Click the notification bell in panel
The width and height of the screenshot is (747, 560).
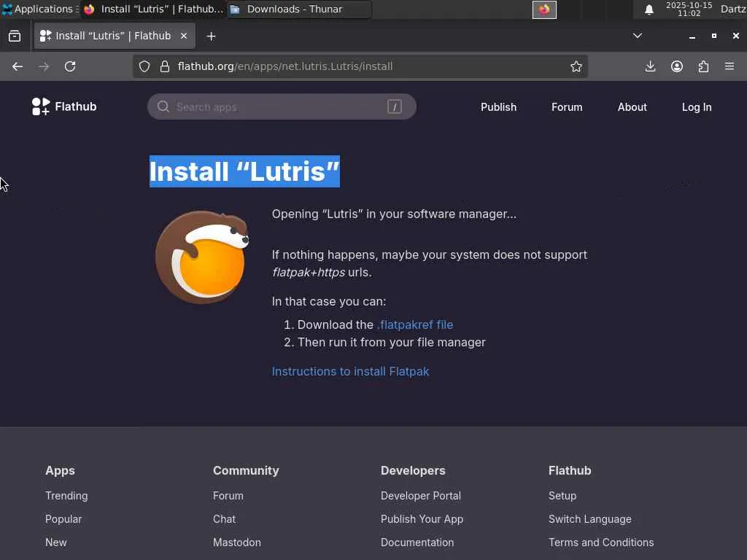pos(649,9)
